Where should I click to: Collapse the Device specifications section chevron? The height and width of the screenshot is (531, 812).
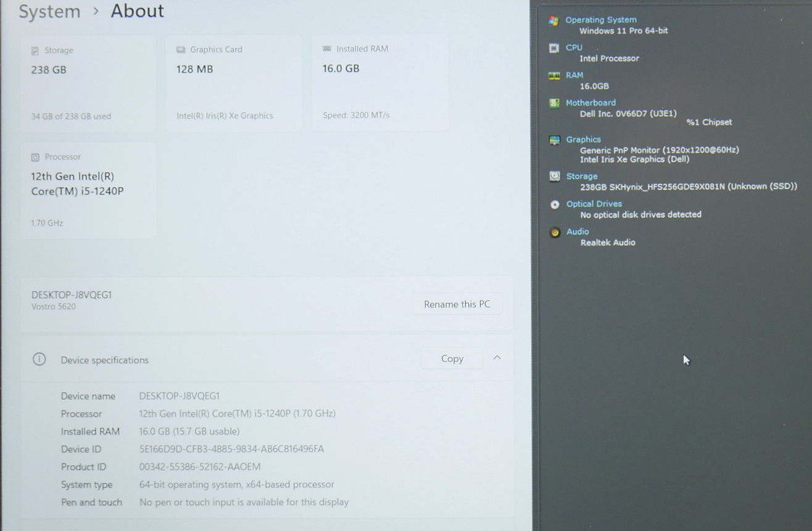click(497, 358)
